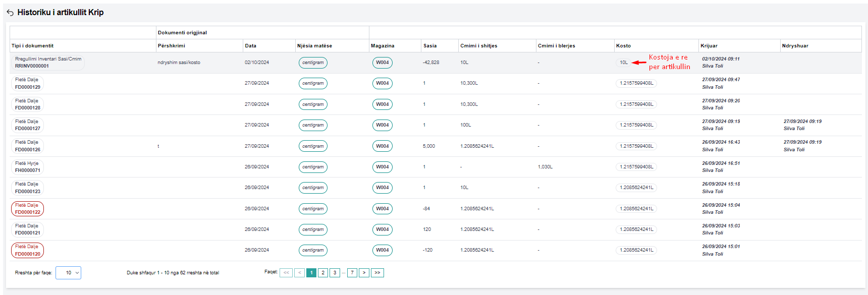Sort by Sasia column header

pyautogui.click(x=430, y=46)
